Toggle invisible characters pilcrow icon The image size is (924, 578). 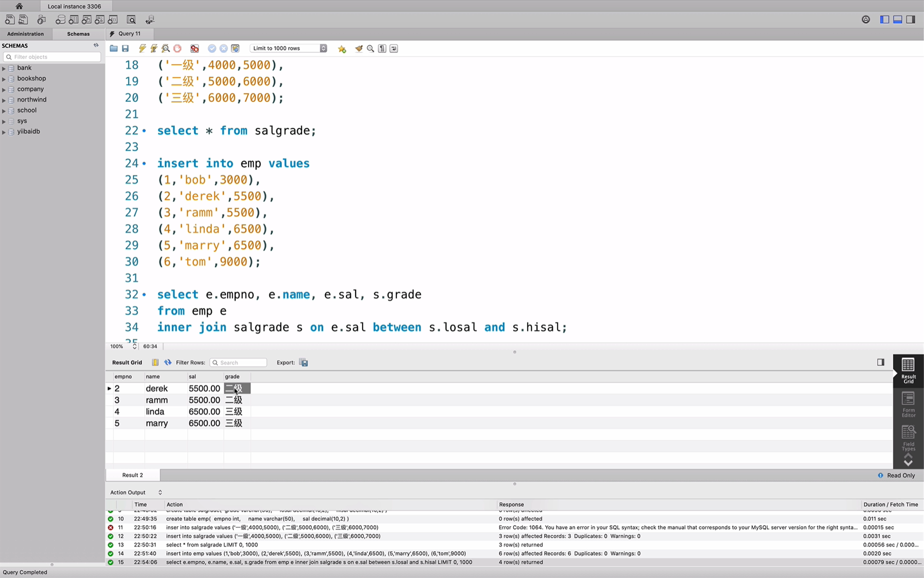(382, 49)
